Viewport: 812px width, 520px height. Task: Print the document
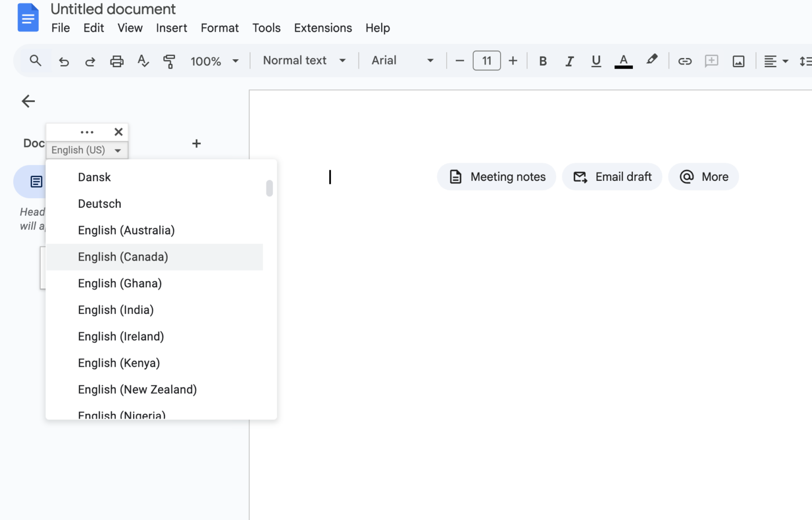116,61
